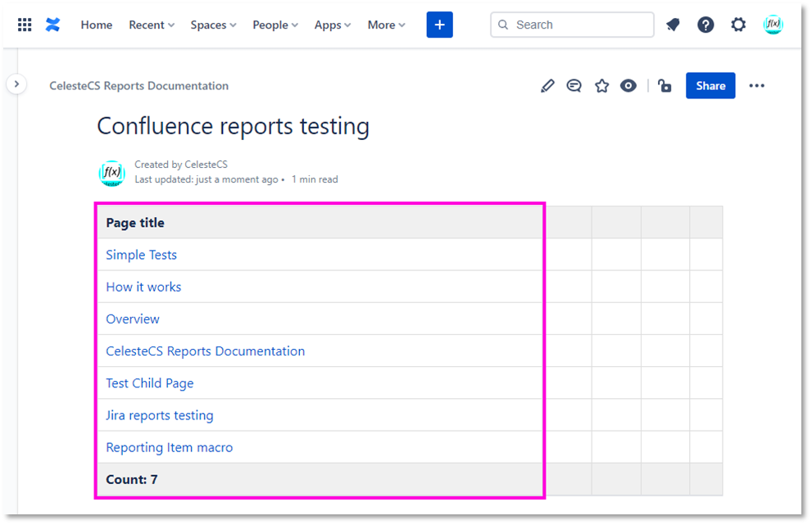
Task: Expand the Spaces dropdown menu
Action: [213, 25]
